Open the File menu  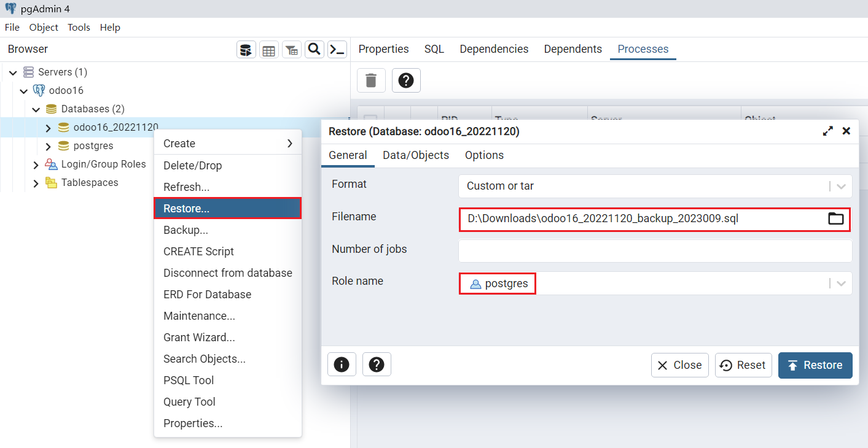(12, 27)
